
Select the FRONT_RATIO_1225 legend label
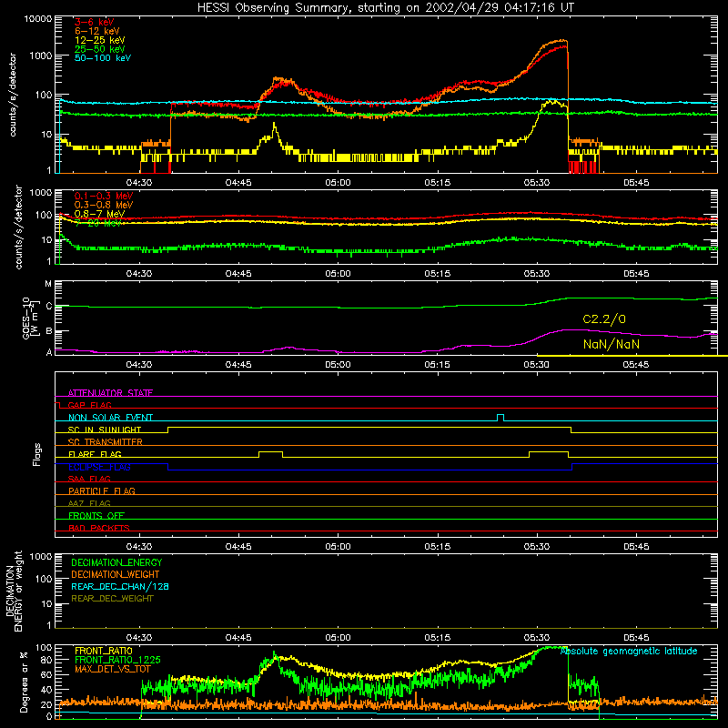pyautogui.click(x=117, y=660)
